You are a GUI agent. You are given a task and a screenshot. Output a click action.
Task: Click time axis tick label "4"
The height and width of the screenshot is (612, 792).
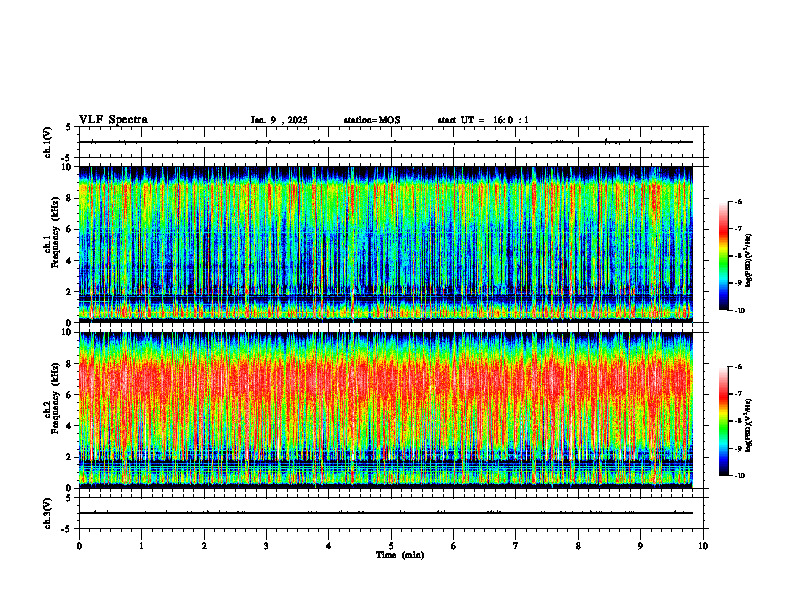click(x=329, y=546)
